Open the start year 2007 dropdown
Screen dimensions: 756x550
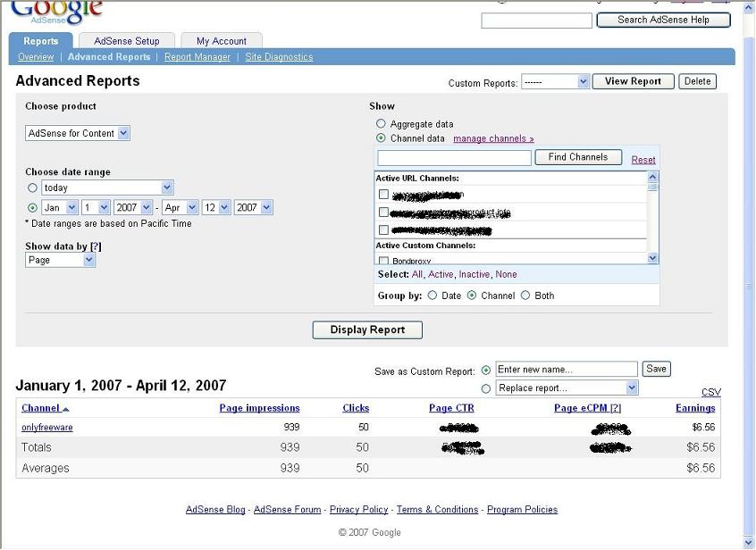pyautogui.click(x=133, y=207)
